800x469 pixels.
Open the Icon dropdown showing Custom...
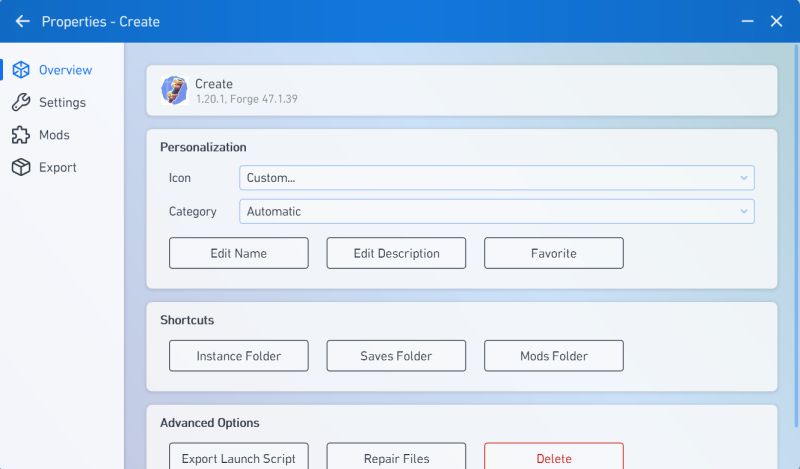point(496,178)
